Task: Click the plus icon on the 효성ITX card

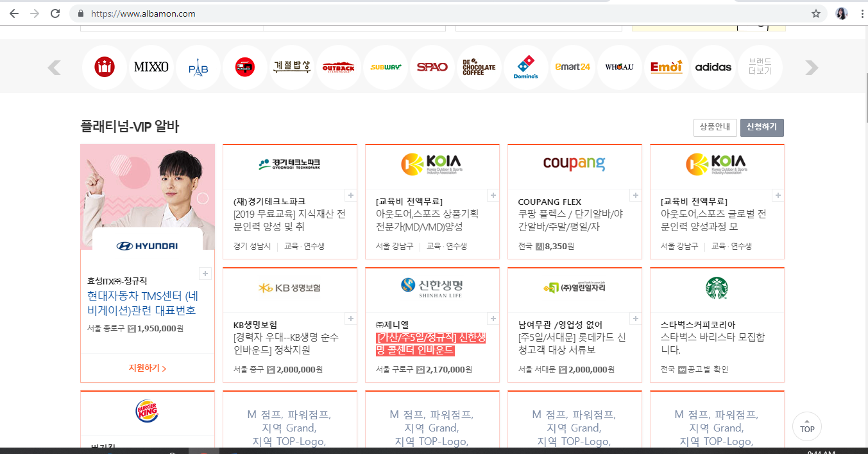Action: [x=205, y=274]
